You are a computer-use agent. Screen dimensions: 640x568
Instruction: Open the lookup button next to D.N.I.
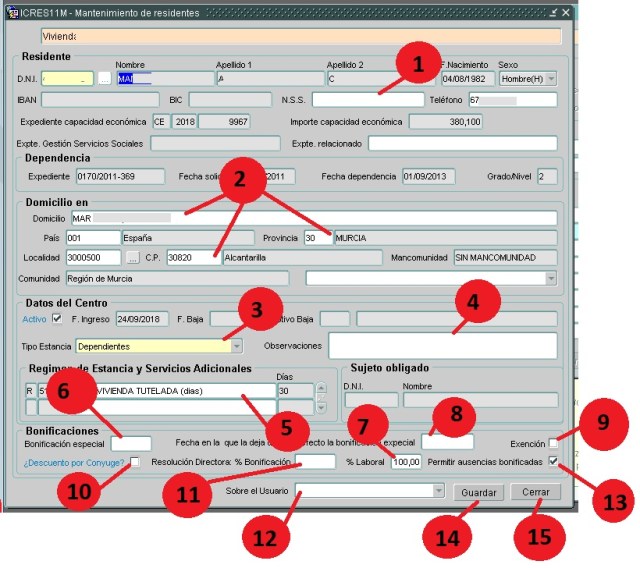(x=104, y=78)
